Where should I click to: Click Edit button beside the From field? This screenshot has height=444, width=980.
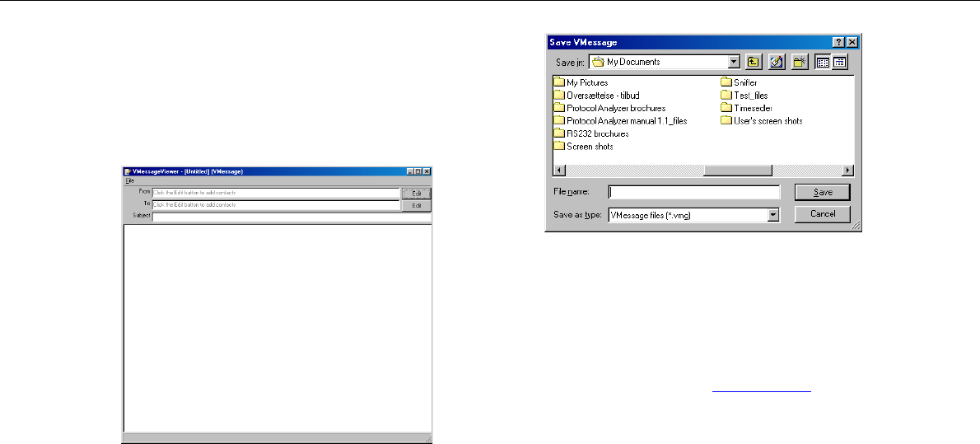pyautogui.click(x=416, y=194)
